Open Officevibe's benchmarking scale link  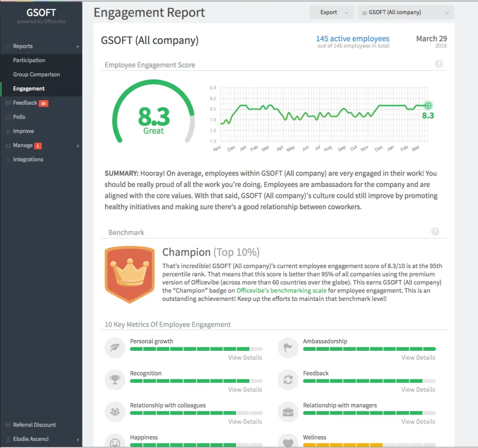click(x=281, y=291)
